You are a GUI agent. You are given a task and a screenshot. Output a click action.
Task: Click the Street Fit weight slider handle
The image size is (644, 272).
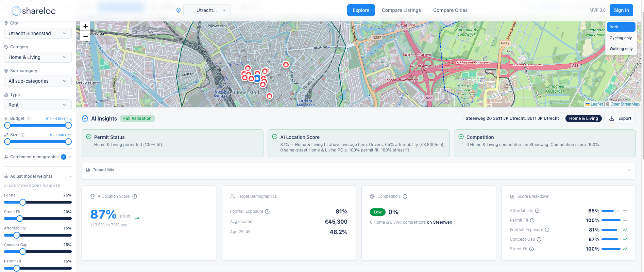tap(20, 219)
